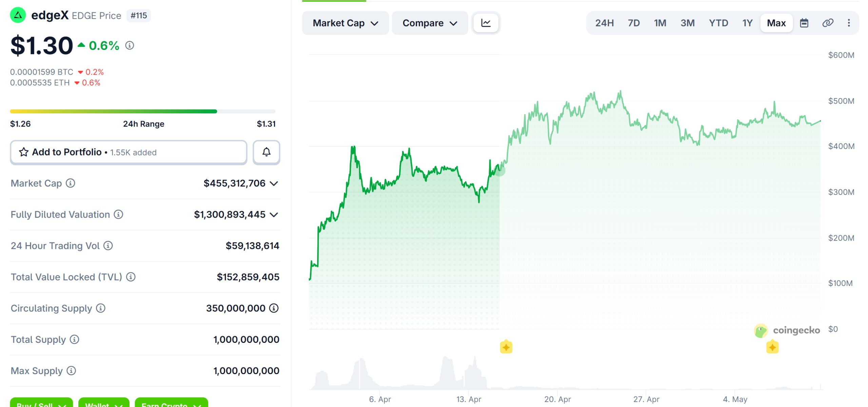Open the Wallet dropdown
The width and height of the screenshot is (868, 407).
pos(104,403)
